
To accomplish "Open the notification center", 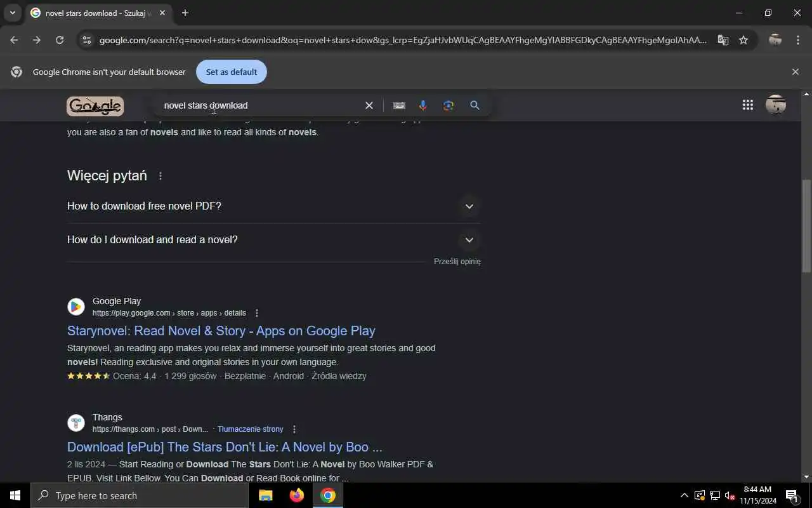I will coord(792,495).
